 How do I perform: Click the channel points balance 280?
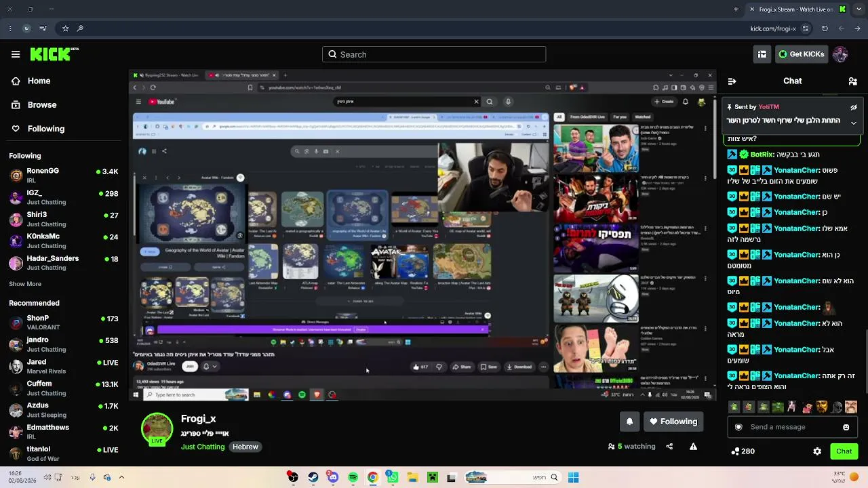tap(743, 451)
